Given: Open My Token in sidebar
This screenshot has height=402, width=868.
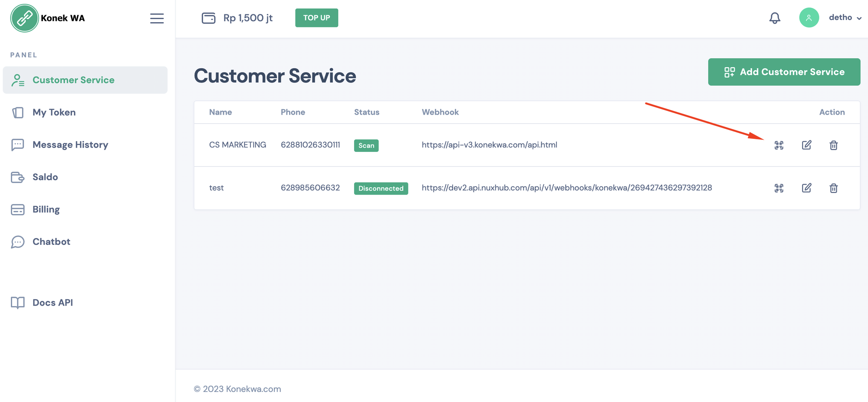Looking at the screenshot, I should (54, 112).
